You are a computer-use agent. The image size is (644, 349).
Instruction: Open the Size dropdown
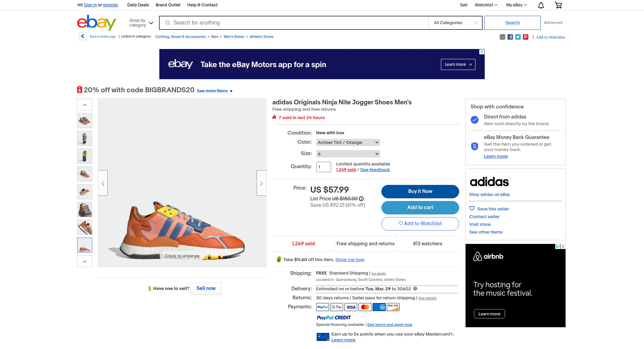point(348,154)
